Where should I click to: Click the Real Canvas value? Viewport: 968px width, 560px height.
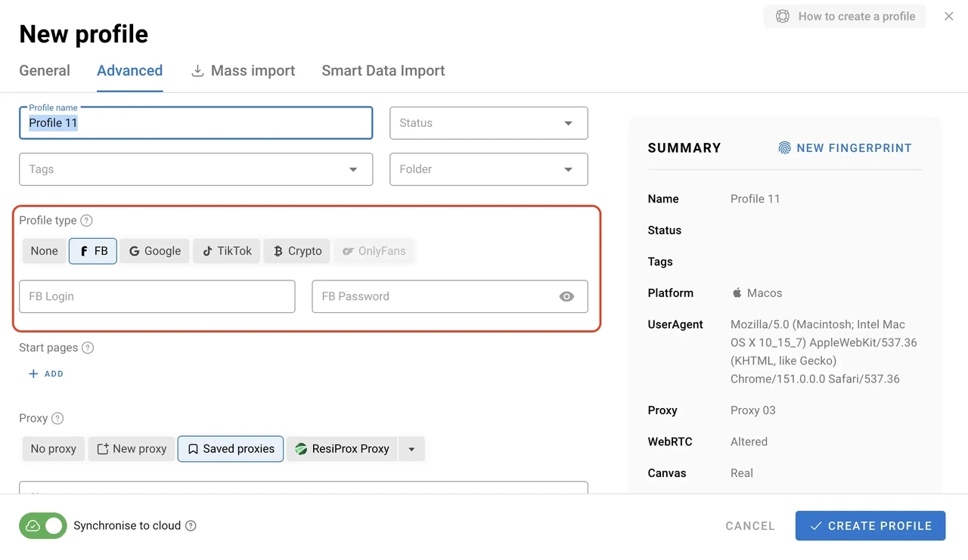[742, 473]
